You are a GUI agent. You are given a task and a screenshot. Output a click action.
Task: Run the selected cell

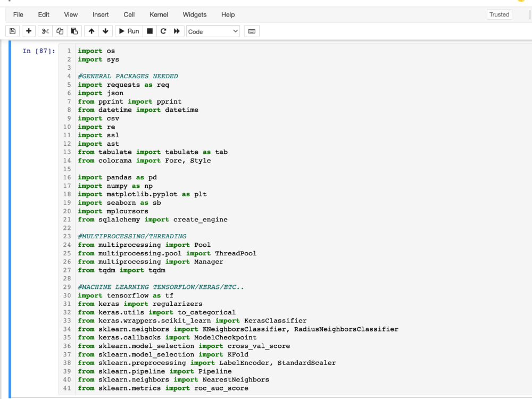pyautogui.click(x=129, y=31)
